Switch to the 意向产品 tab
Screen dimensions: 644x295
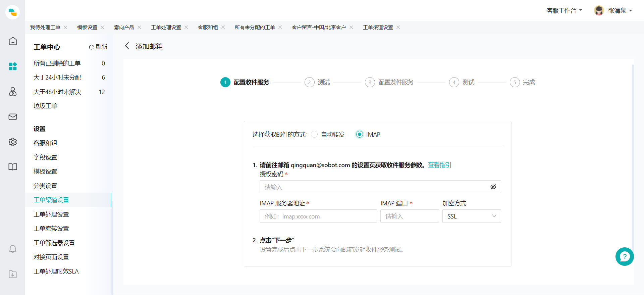click(124, 27)
